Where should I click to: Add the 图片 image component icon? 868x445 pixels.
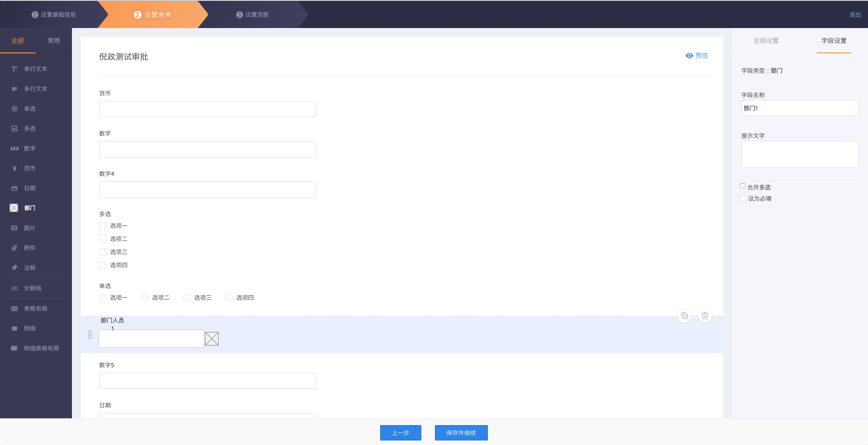point(14,228)
